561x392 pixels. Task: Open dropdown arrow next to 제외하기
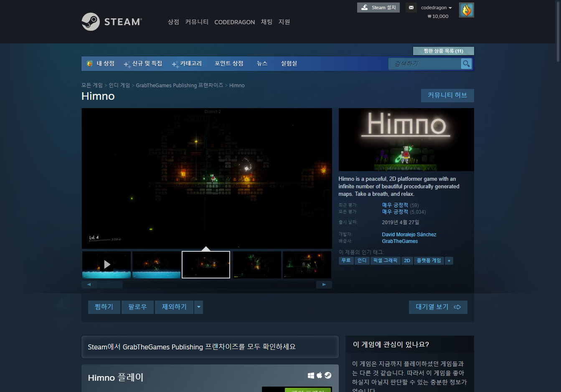pyautogui.click(x=199, y=307)
